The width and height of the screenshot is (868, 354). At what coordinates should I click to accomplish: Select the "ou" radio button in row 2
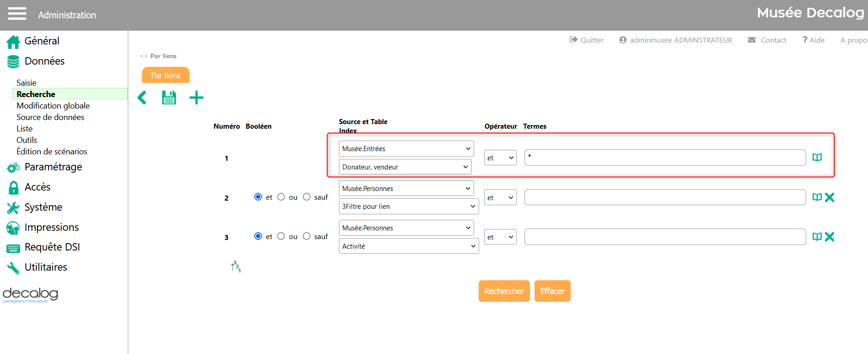281,197
